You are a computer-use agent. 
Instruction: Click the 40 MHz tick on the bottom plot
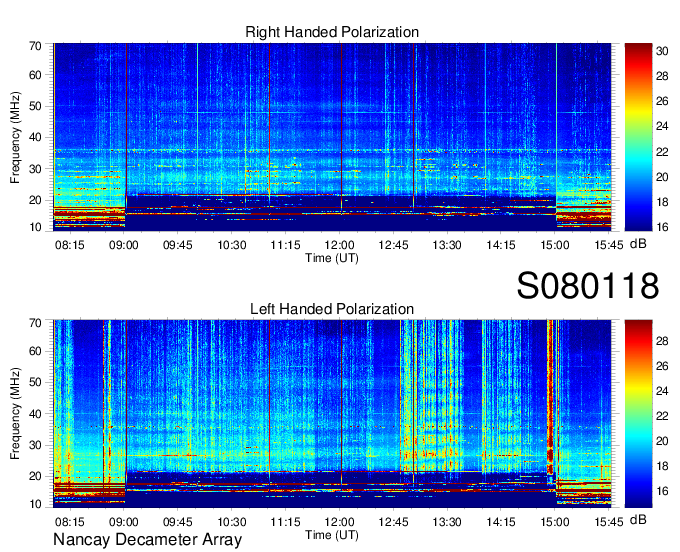coord(35,414)
